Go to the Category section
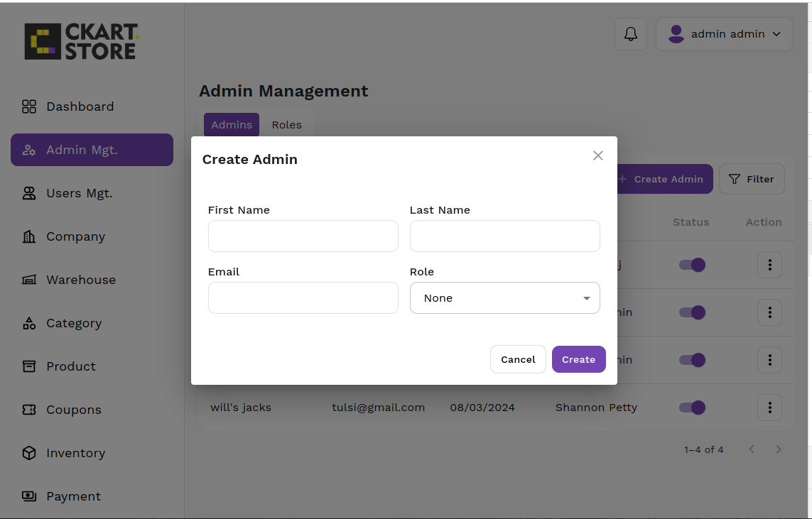This screenshot has width=812, height=519. click(73, 323)
